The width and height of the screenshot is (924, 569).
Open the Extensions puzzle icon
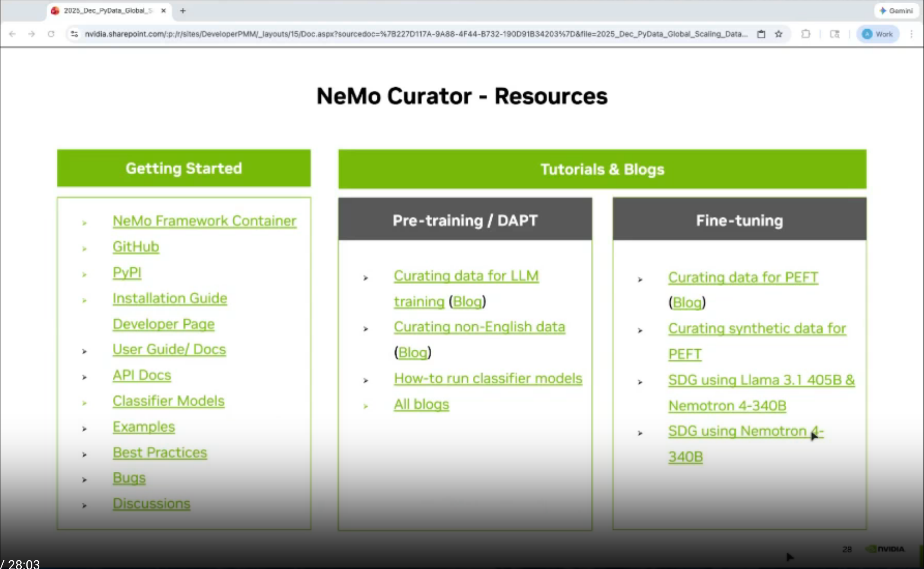806,34
